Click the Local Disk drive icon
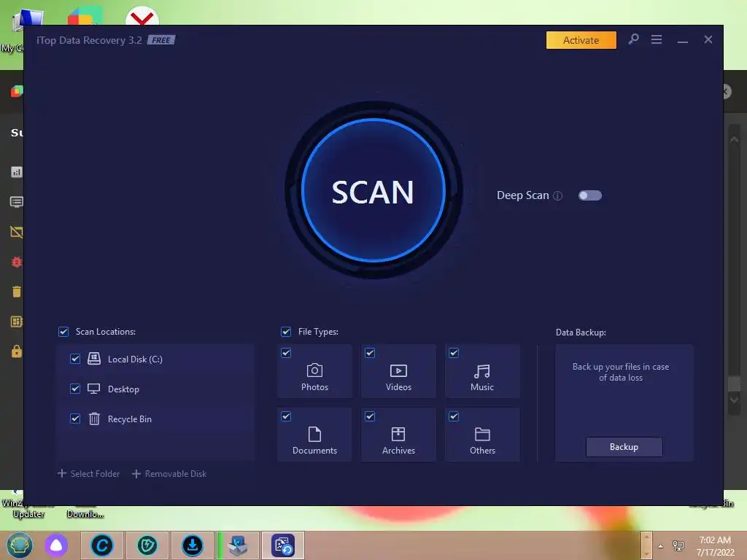Image resolution: width=747 pixels, height=560 pixels. click(94, 359)
